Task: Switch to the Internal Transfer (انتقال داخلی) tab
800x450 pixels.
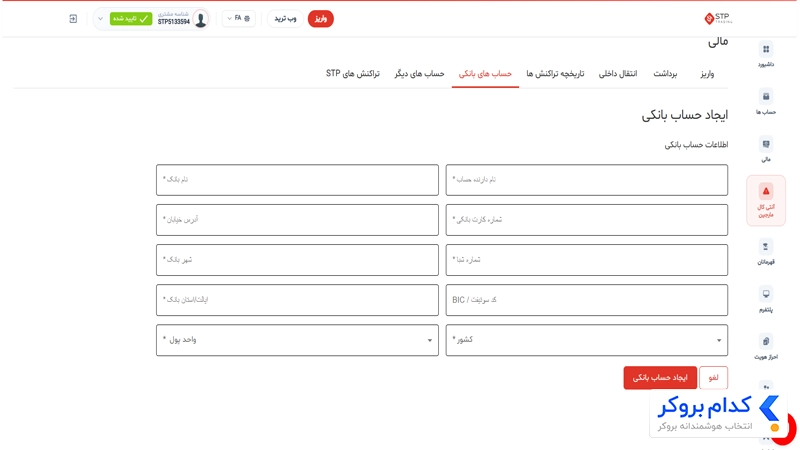Action: (x=617, y=74)
